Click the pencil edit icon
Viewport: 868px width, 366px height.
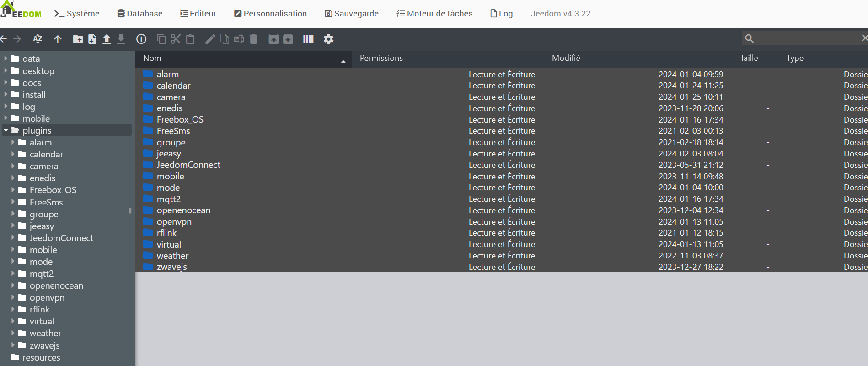210,39
